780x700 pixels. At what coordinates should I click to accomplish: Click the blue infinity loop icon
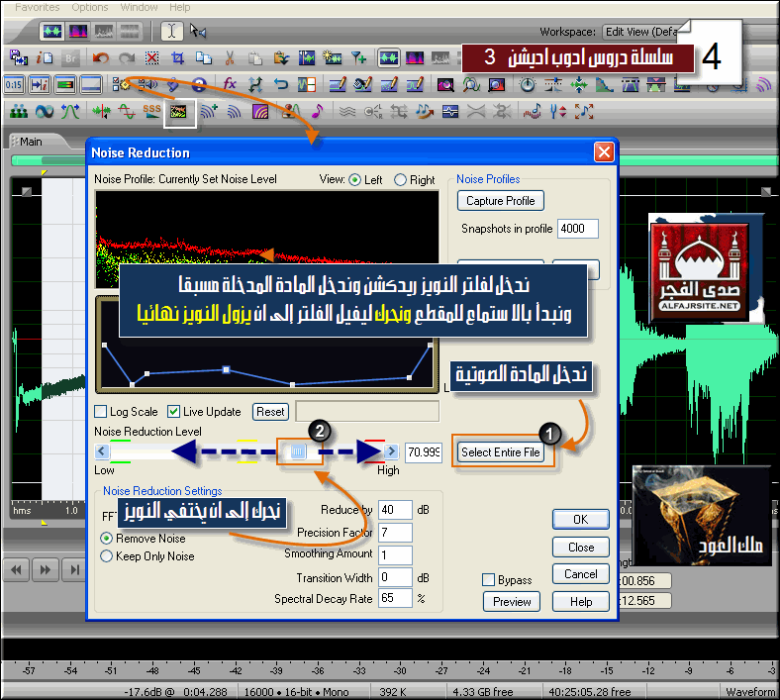45,112
